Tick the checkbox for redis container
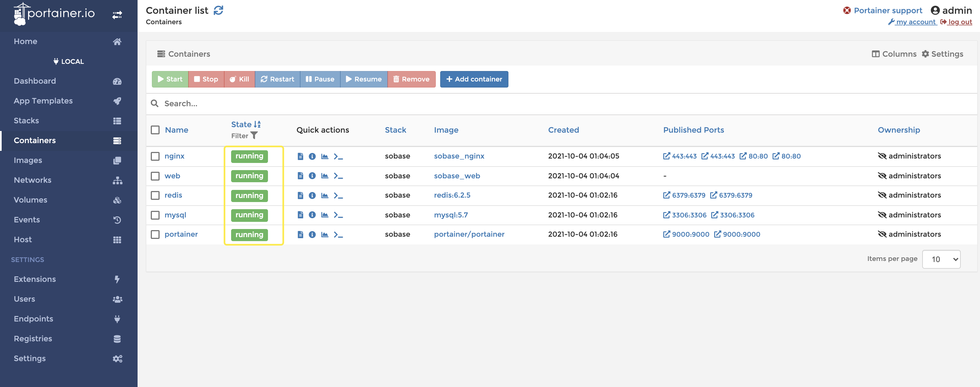The image size is (980, 387). (x=155, y=196)
